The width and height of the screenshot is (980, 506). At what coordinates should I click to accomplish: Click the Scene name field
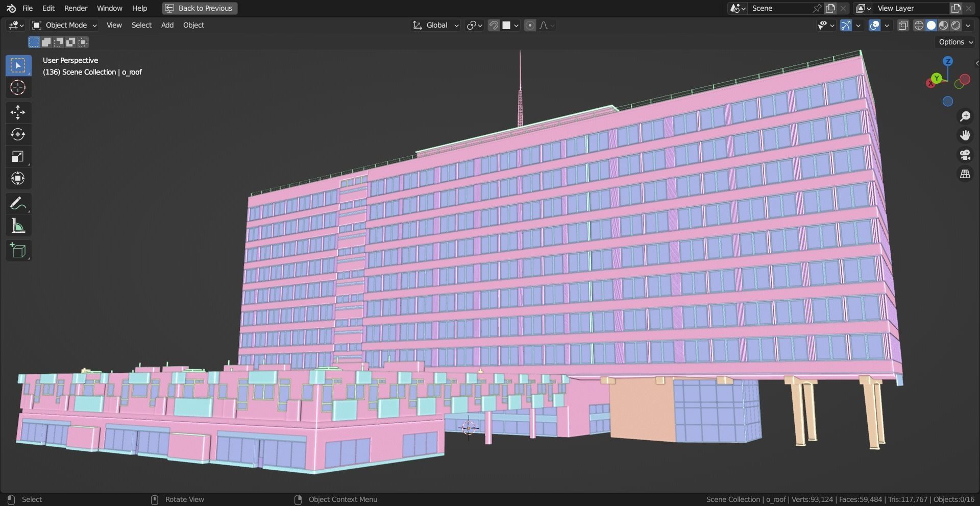coord(780,8)
